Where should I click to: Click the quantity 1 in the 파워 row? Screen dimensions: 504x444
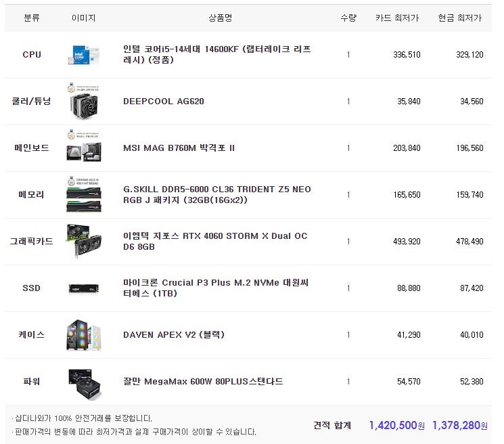(348, 381)
